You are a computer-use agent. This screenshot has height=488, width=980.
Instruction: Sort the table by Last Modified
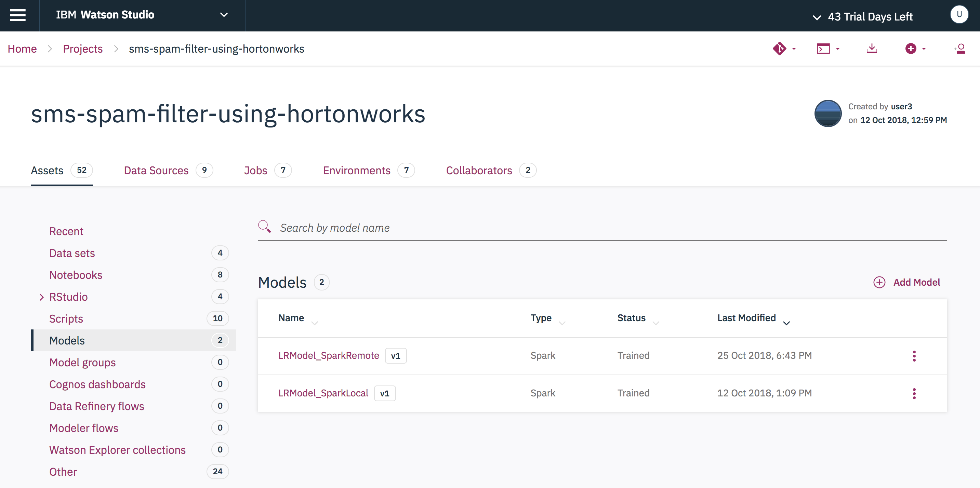[x=746, y=318]
